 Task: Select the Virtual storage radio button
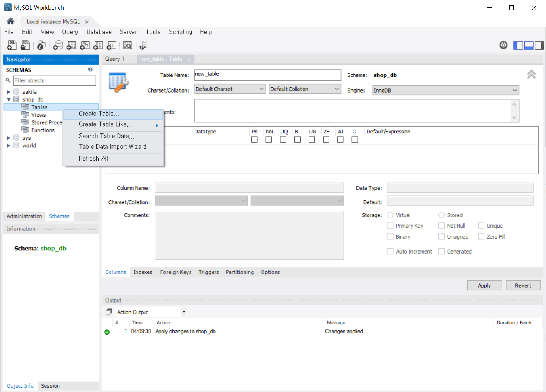pos(390,215)
